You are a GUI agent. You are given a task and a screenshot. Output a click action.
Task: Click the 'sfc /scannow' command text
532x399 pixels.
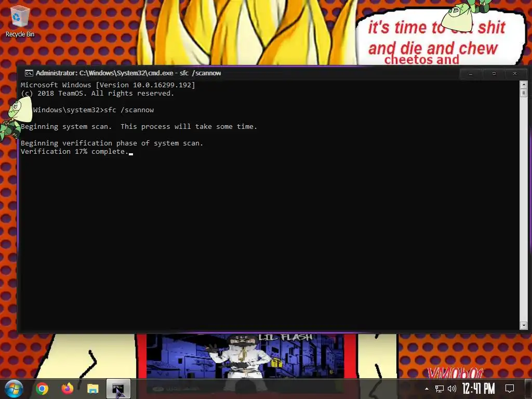[129, 110]
